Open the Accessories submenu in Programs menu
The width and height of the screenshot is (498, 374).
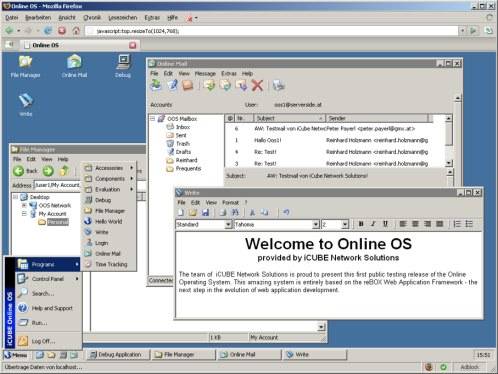[109, 168]
